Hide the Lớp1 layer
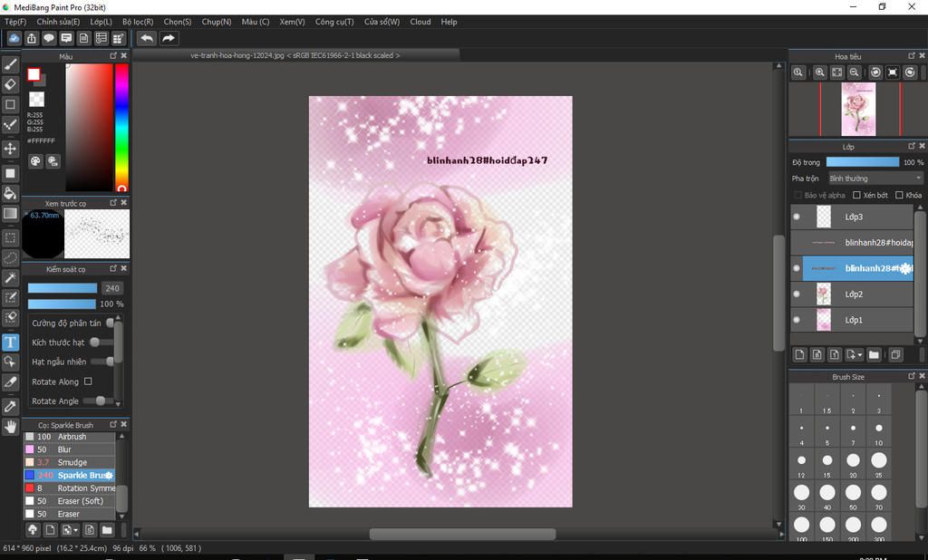This screenshot has height=560, width=928. [x=797, y=320]
